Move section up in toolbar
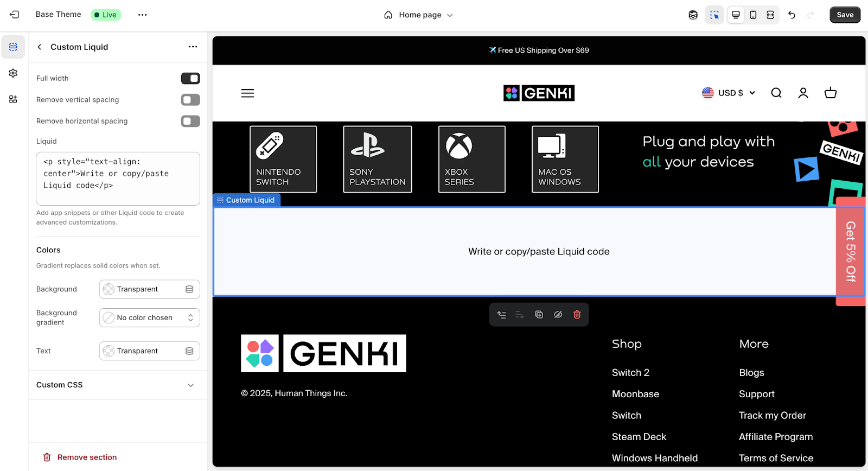Screen dimensions: 868x471 501,315
